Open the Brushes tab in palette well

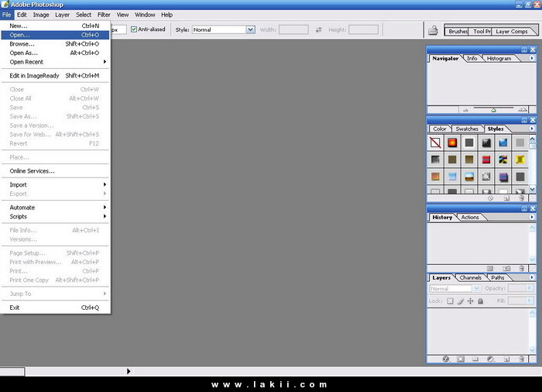tap(457, 32)
